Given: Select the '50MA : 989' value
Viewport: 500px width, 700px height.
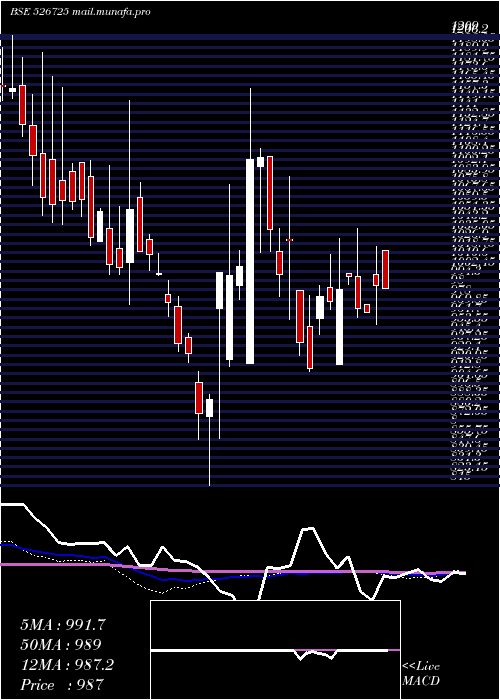Looking at the screenshot, I should [61, 645].
